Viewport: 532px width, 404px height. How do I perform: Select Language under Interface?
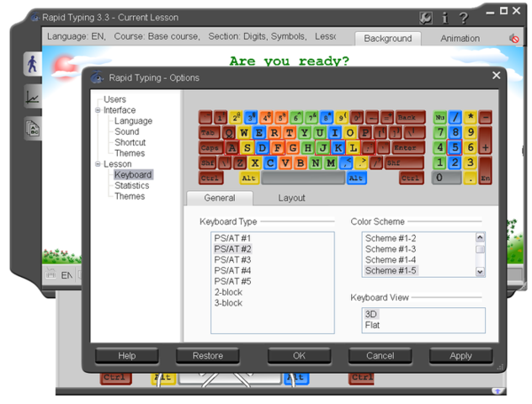tap(133, 121)
